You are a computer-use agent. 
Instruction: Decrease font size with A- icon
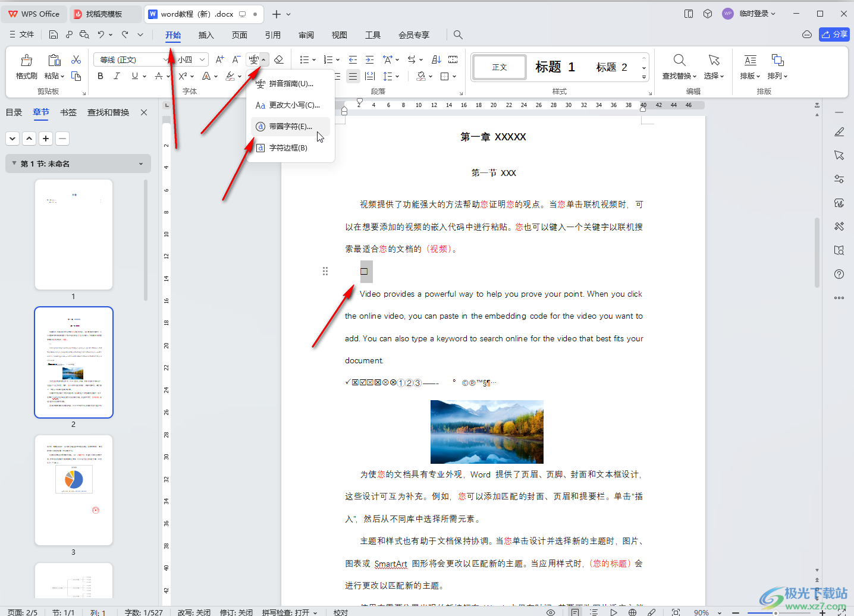coord(236,59)
